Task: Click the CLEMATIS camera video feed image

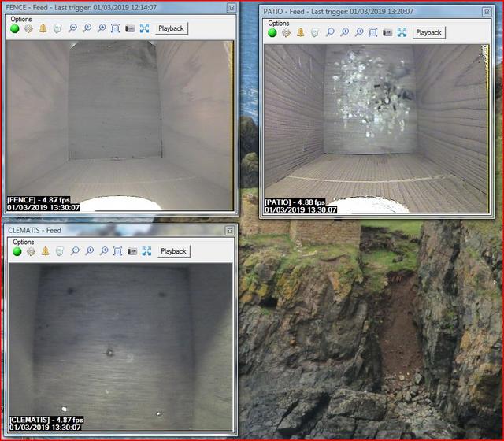Action: click(120, 346)
